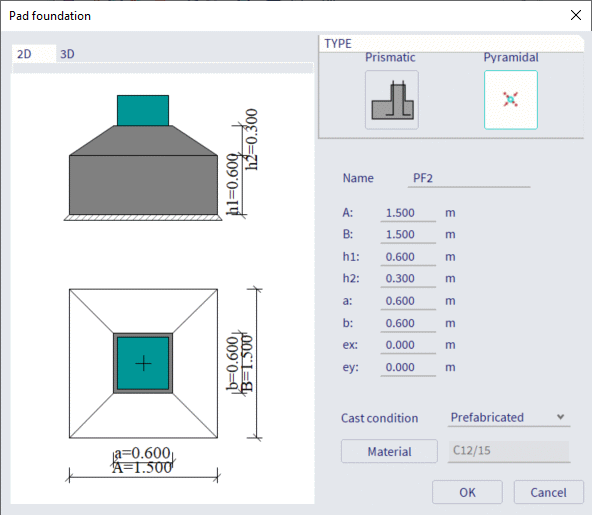This screenshot has height=515, width=592.
Task: Click the Name field showing PF2
Action: (x=469, y=178)
